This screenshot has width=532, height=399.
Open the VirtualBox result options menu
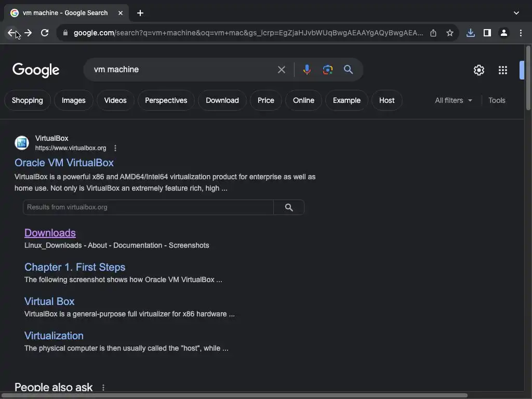coord(115,148)
